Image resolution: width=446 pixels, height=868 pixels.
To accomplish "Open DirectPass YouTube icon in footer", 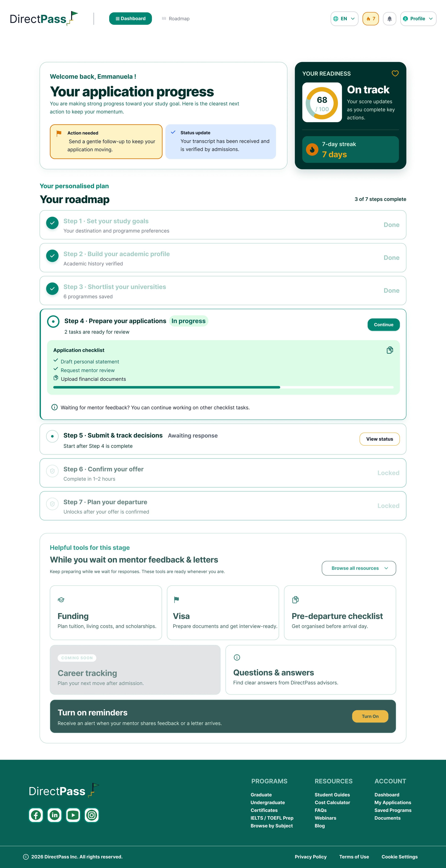I will pos(73,815).
